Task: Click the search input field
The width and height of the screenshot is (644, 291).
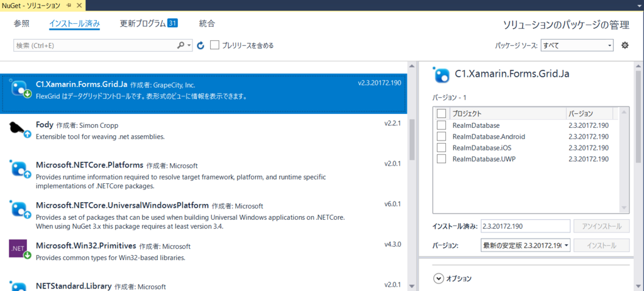Action: point(94,45)
